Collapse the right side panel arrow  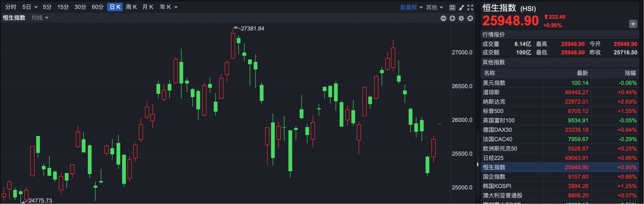[478, 164]
